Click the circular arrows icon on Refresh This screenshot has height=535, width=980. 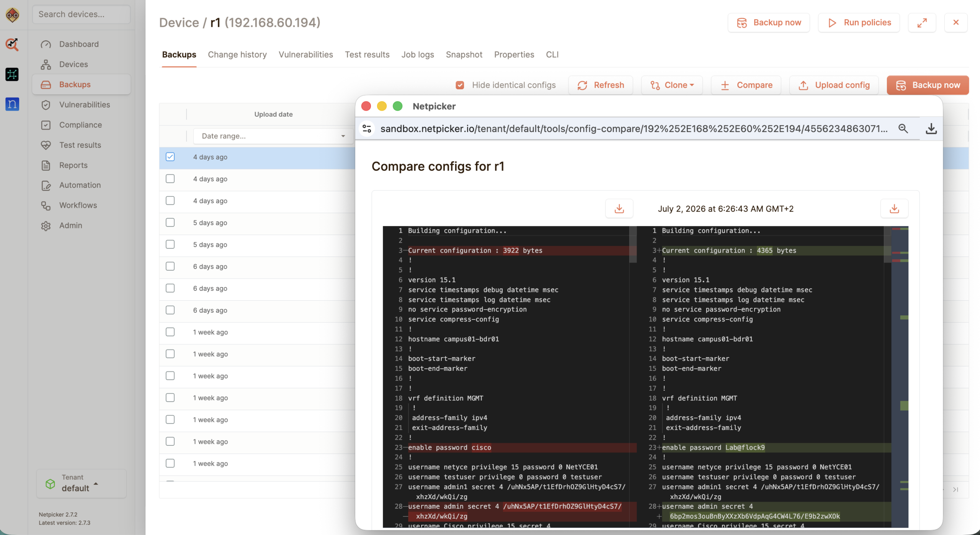click(x=582, y=85)
